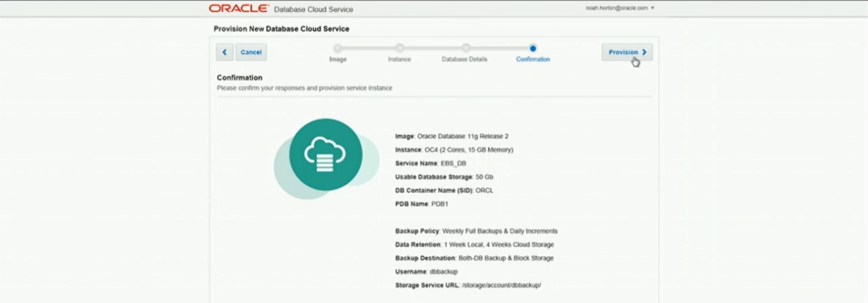Click the Database Details step label
This screenshot has height=303, width=868.
(x=464, y=59)
